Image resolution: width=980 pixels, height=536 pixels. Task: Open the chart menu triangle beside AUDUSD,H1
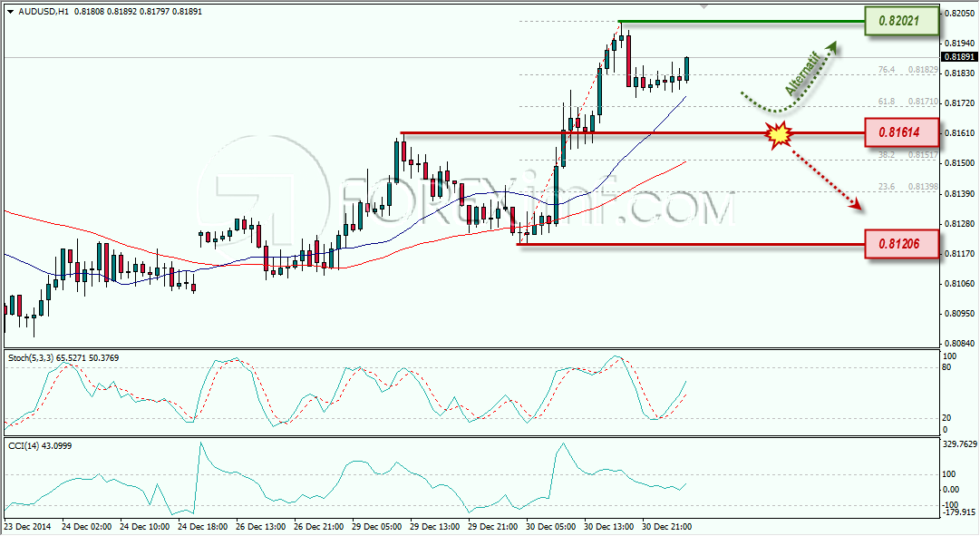coord(11,12)
